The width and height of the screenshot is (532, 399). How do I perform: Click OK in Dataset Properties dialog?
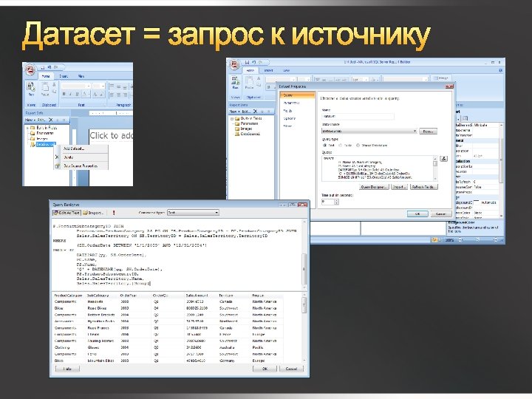[417, 214]
